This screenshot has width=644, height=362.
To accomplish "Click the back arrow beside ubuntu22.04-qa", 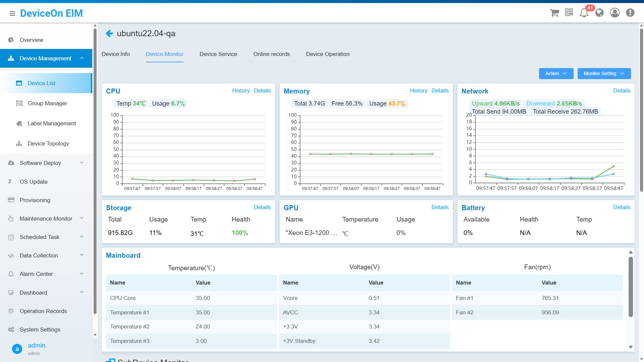I will pos(109,34).
